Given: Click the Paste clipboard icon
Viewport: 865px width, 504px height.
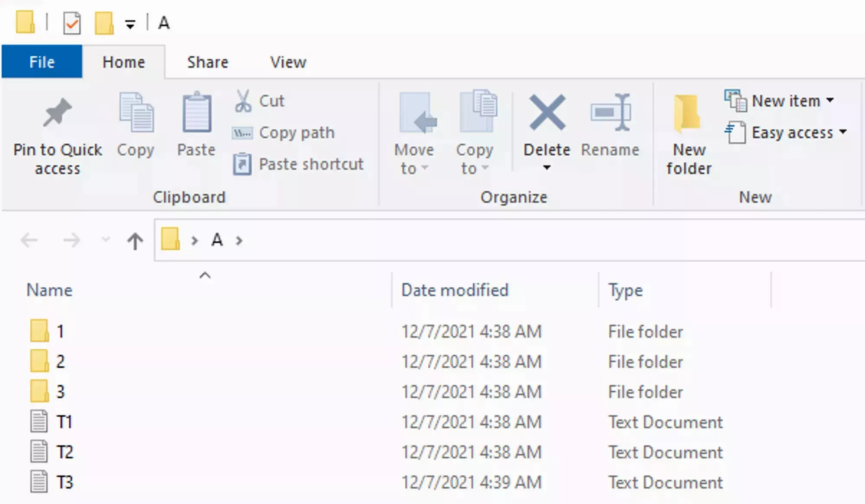Looking at the screenshot, I should point(196,113).
